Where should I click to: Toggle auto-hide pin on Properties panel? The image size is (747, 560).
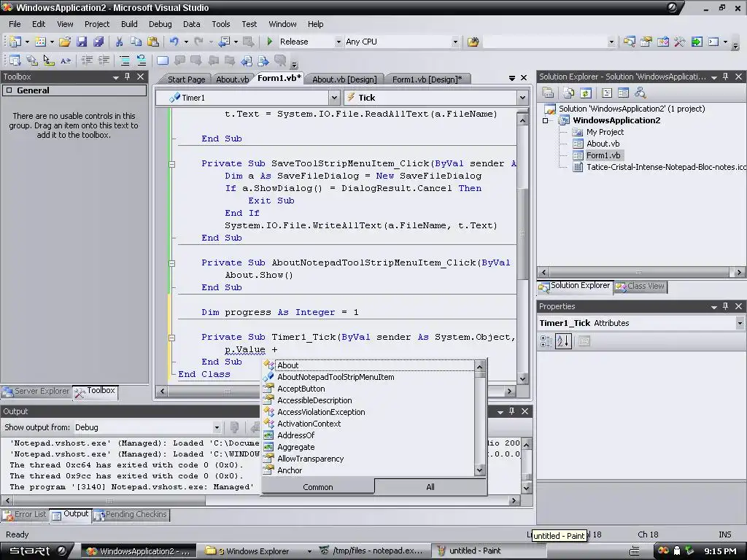tap(725, 306)
